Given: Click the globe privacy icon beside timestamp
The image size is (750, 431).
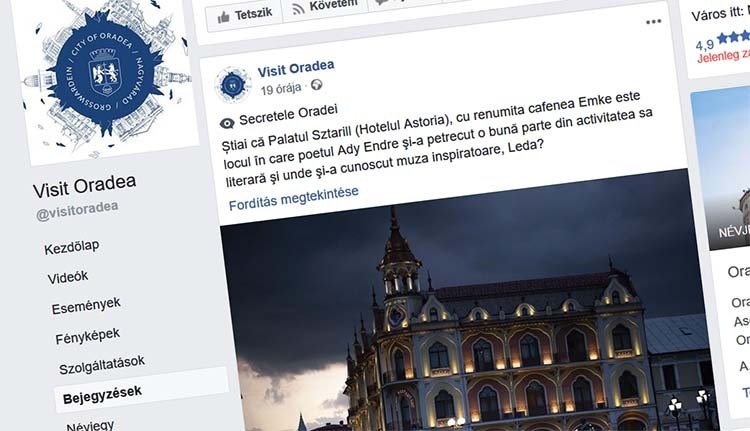Looking at the screenshot, I should [317, 85].
